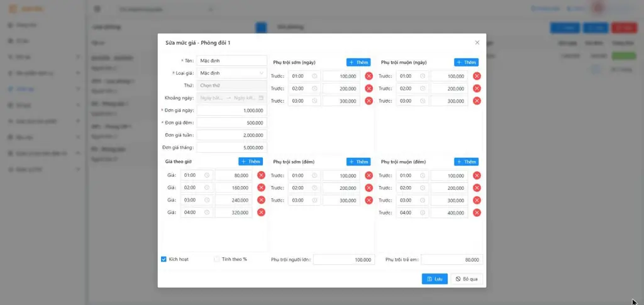Viewport: 644px width, 305px height.
Task: Delete 02:00 entry under Phụ trội muộn (đêm)
Action: coord(477,187)
